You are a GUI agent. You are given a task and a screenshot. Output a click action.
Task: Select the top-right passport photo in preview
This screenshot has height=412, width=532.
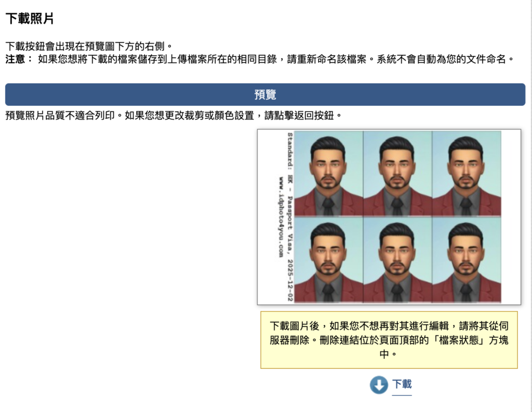[466, 174]
